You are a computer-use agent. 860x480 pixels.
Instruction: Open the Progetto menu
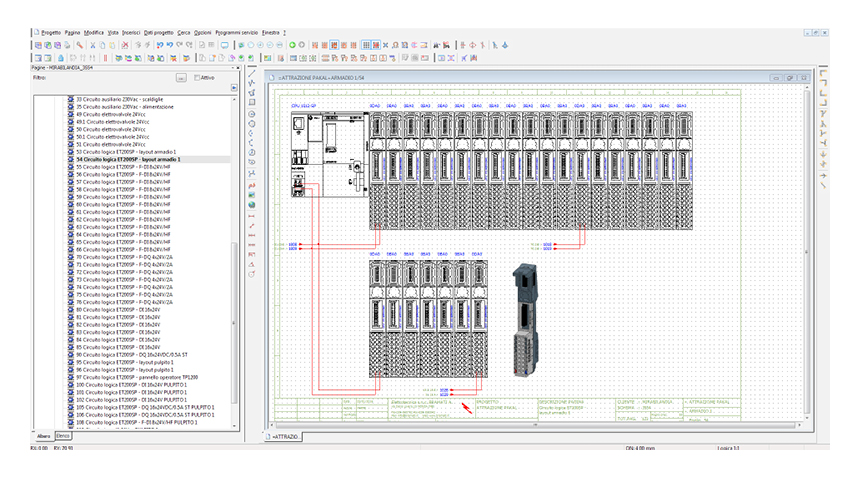tap(51, 33)
